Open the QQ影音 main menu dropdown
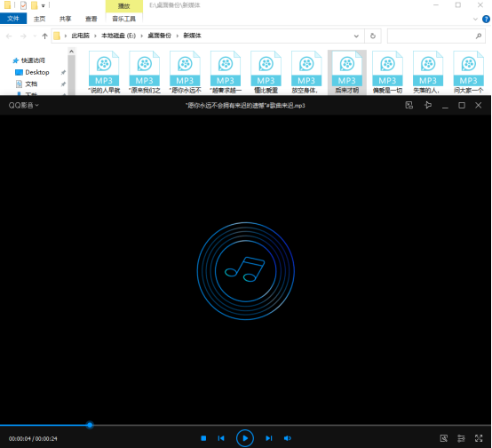492x448 pixels. point(23,105)
